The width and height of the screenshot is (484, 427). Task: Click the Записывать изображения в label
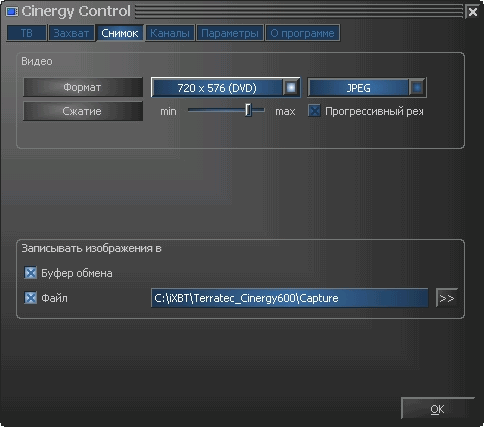point(91,249)
